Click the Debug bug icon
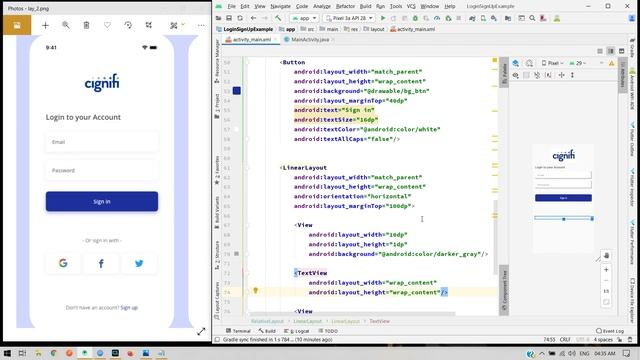The width and height of the screenshot is (640, 360). tap(415, 18)
